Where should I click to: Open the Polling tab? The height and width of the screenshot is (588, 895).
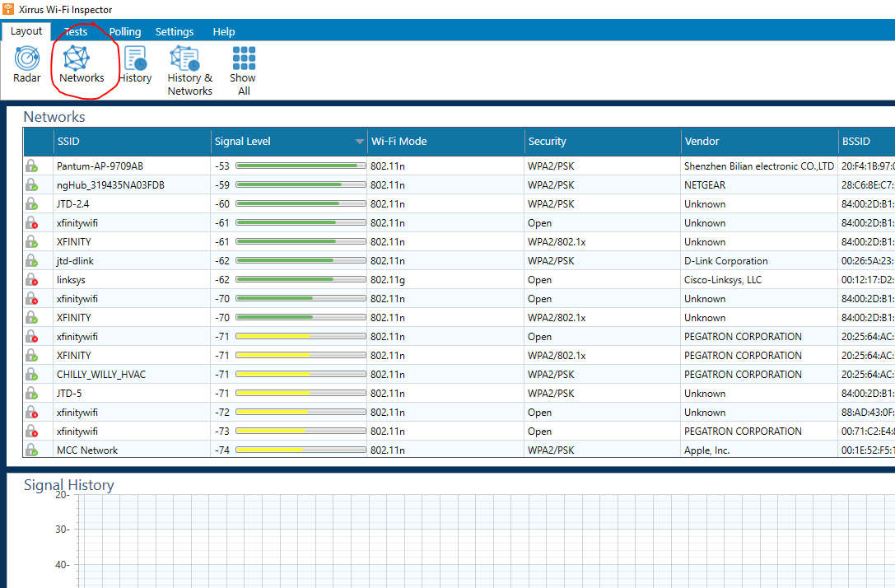[125, 32]
